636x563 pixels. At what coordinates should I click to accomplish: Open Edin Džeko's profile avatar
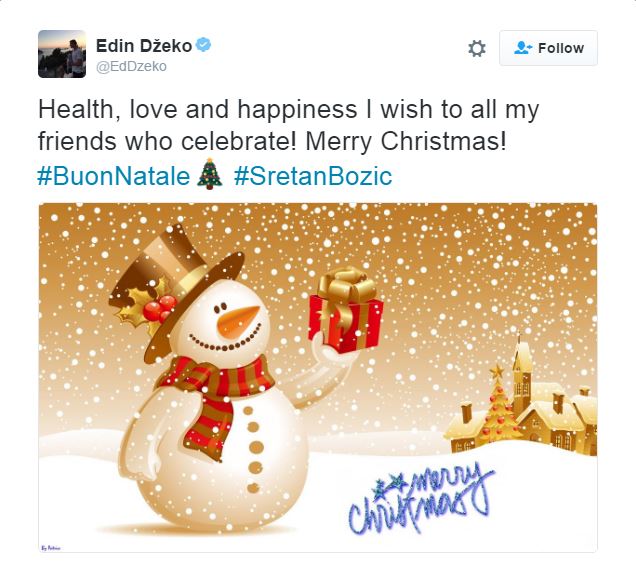pyautogui.click(x=62, y=54)
